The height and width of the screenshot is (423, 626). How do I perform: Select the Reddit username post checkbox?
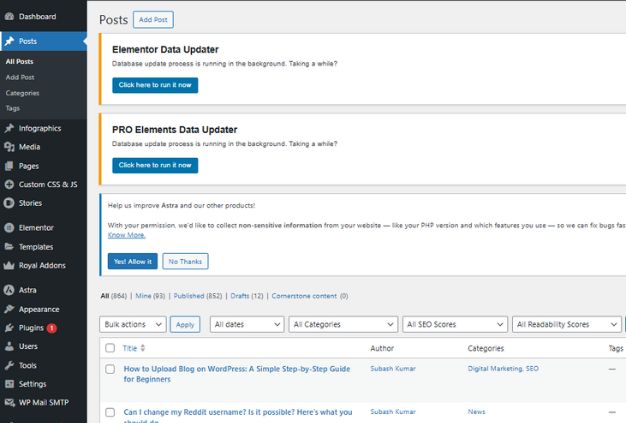pos(110,411)
